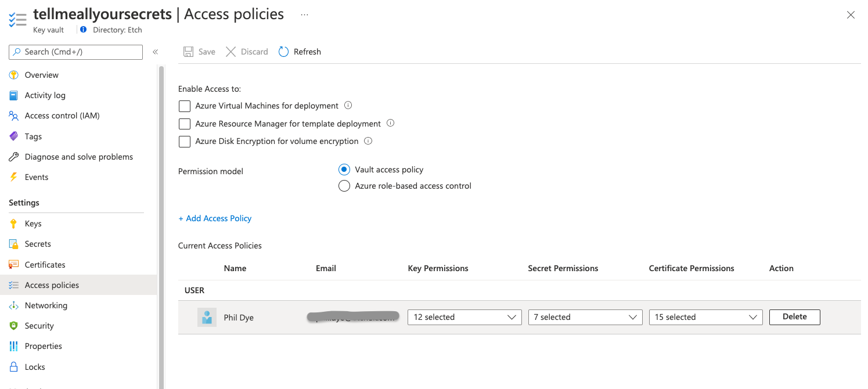
Task: Click the Email column header
Action: pyautogui.click(x=326, y=268)
